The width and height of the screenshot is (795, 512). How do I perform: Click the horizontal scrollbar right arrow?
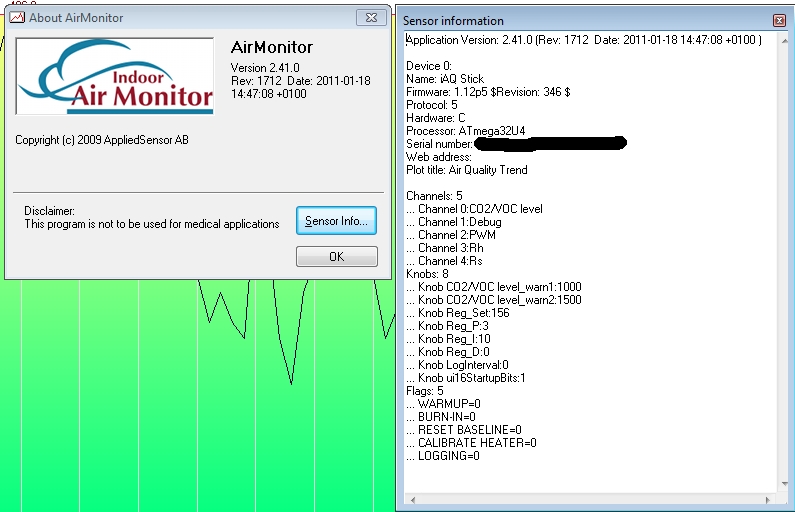768,500
